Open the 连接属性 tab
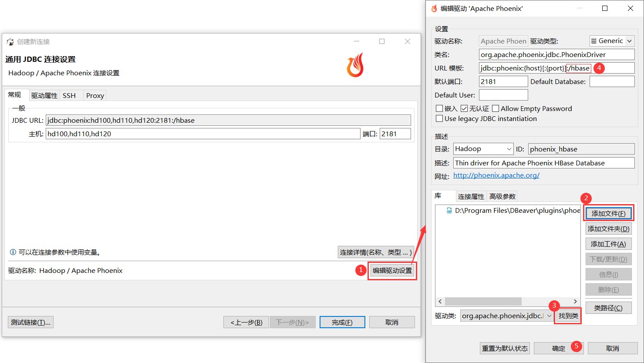The height and width of the screenshot is (363, 644). click(471, 196)
